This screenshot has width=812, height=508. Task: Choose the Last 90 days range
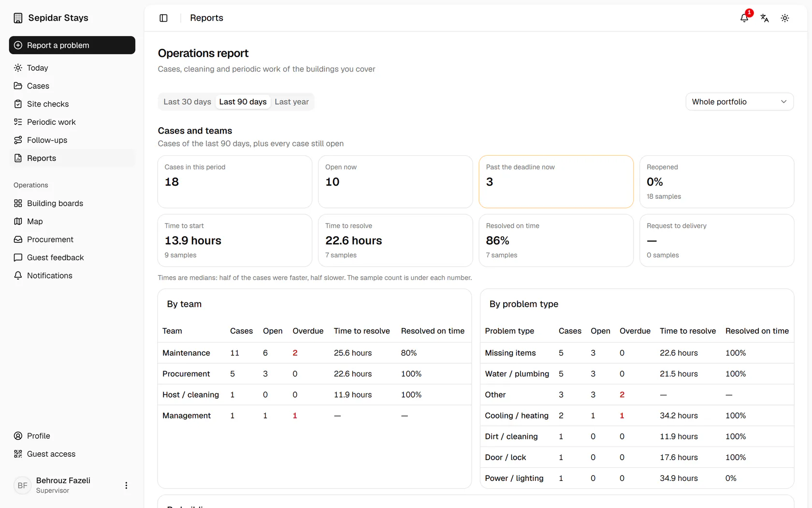tap(243, 102)
